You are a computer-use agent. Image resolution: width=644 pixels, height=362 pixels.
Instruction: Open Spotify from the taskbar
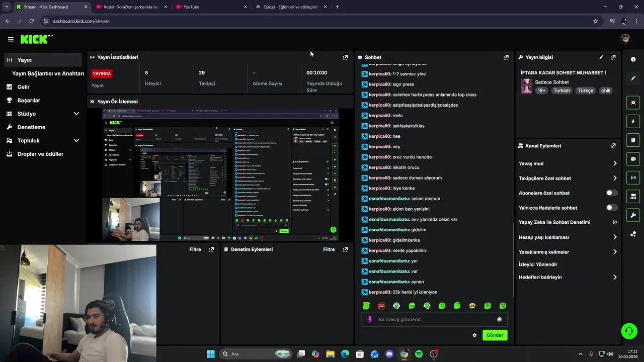[x=419, y=354]
